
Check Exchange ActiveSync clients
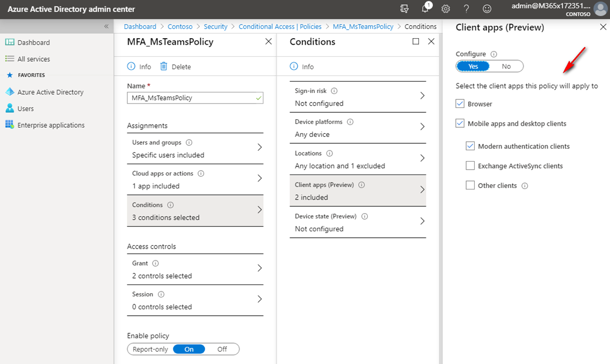pos(470,166)
